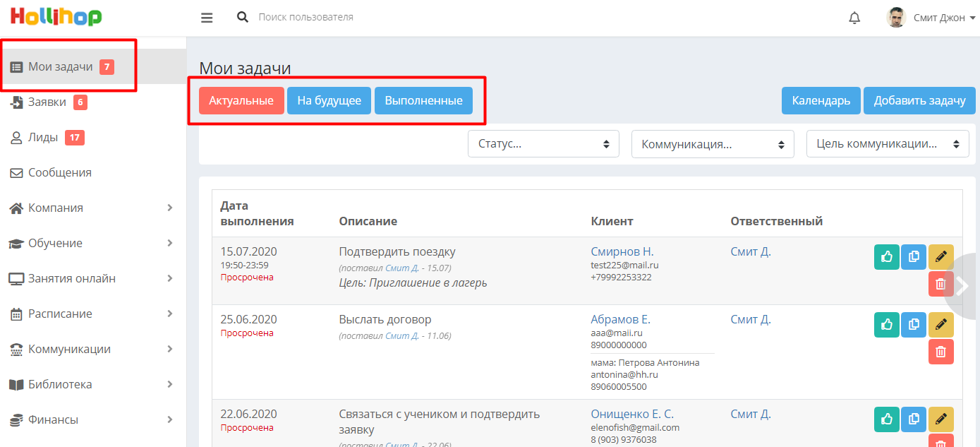Image resolution: width=980 pixels, height=447 pixels.
Task: Copy the Подтвердить поездку task
Action: [914, 257]
